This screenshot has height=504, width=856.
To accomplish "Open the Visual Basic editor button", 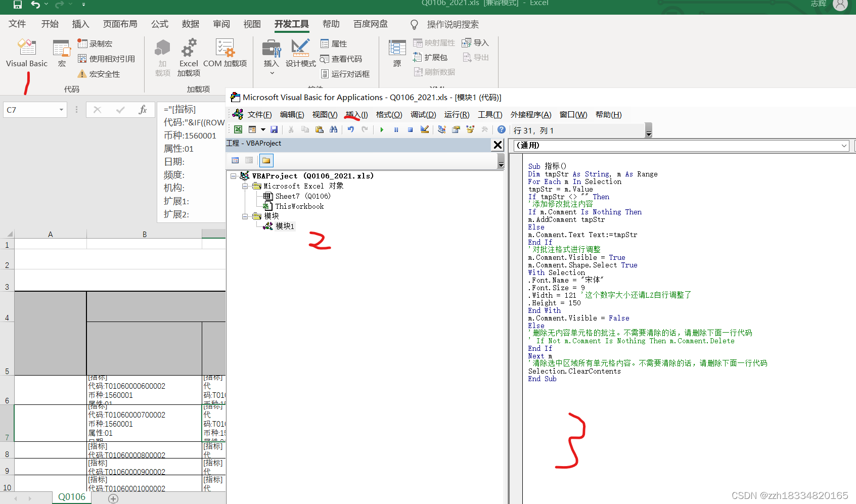I will click(x=27, y=53).
